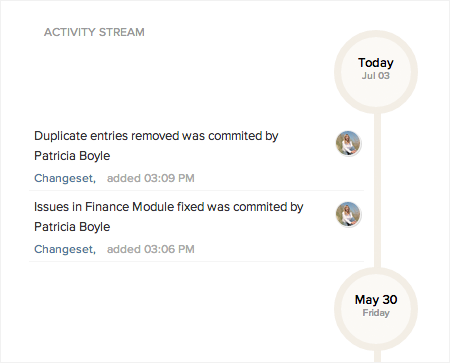
Task: Select the May 30 timeline marker
Action: click(x=376, y=309)
